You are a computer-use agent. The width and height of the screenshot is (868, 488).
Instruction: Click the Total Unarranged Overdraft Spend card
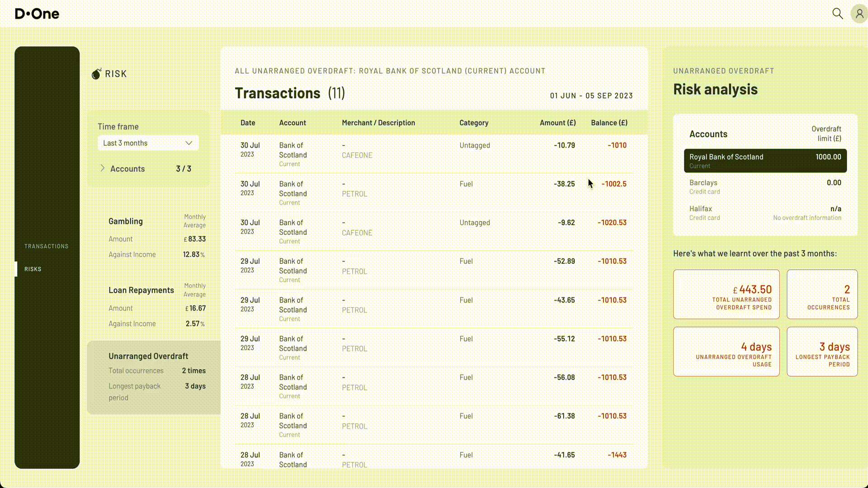click(x=726, y=295)
